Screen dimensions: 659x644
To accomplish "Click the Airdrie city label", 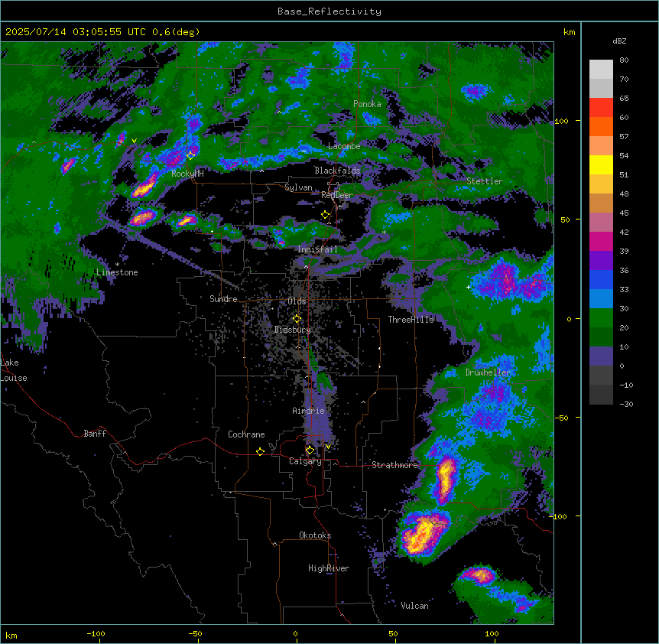I will coord(309,411).
